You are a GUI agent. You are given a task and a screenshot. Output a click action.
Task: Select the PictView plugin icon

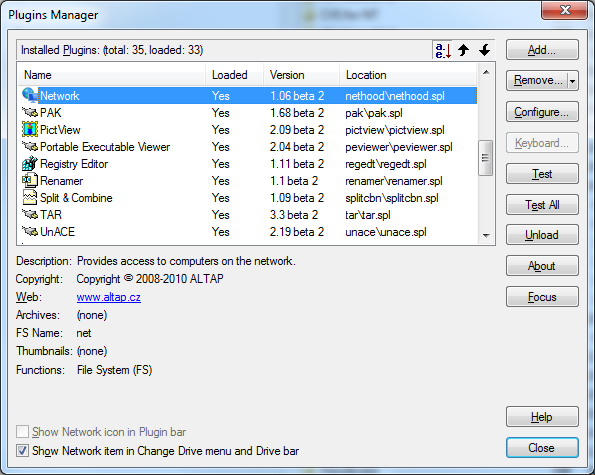(30, 129)
